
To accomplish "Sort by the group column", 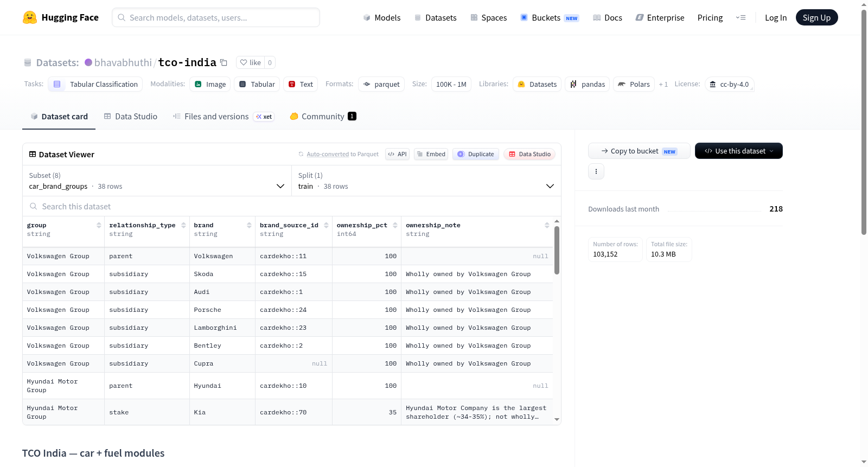I will coord(99,225).
